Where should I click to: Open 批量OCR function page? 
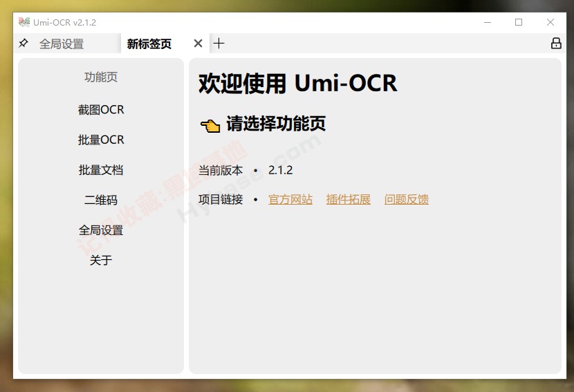(x=101, y=140)
